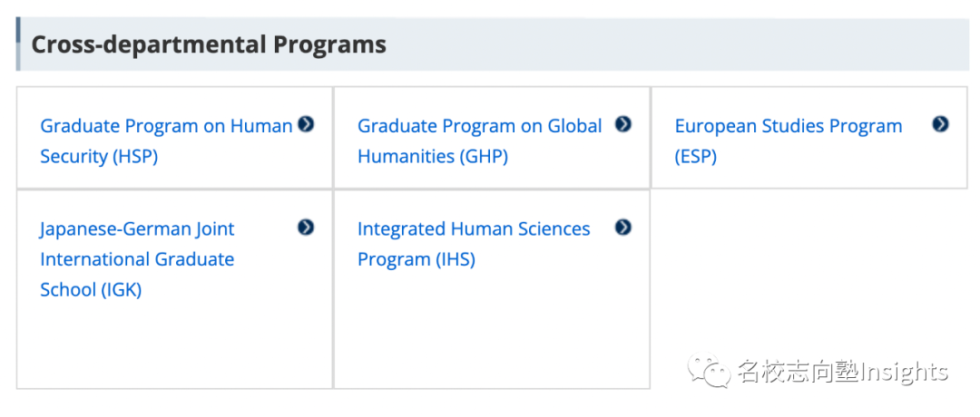The image size is (980, 417).
Task: Click the WeChat logo in the watermark
Action: click(x=709, y=371)
